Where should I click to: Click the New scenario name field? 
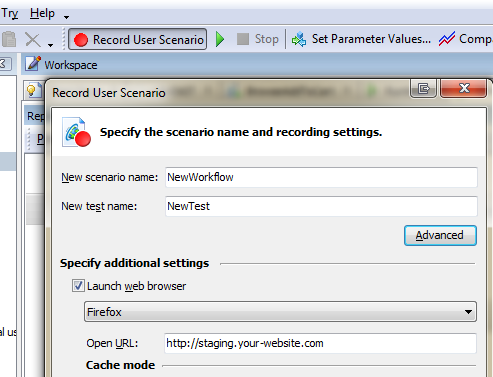[x=321, y=177]
